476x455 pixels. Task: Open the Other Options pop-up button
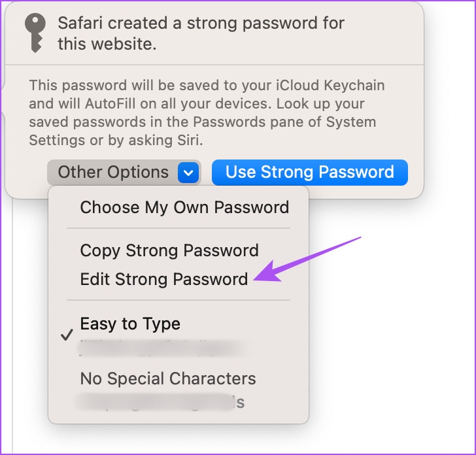124,173
